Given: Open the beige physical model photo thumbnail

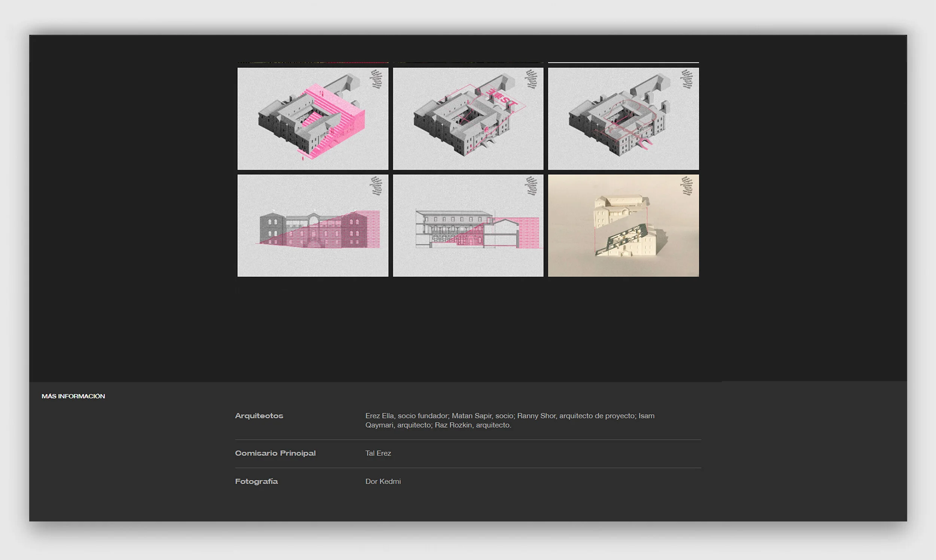Looking at the screenshot, I should 623,225.
